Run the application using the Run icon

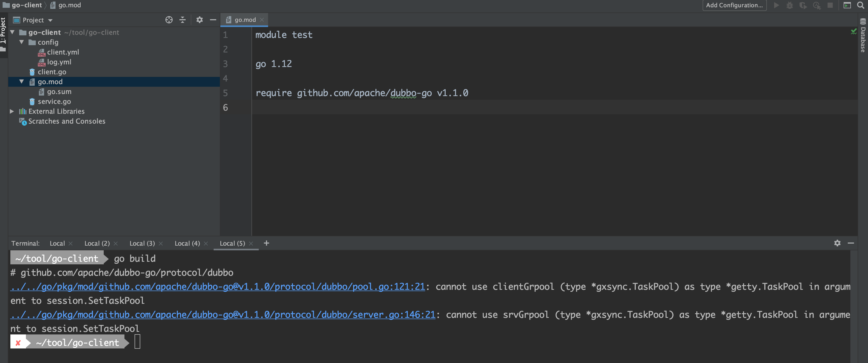click(776, 5)
